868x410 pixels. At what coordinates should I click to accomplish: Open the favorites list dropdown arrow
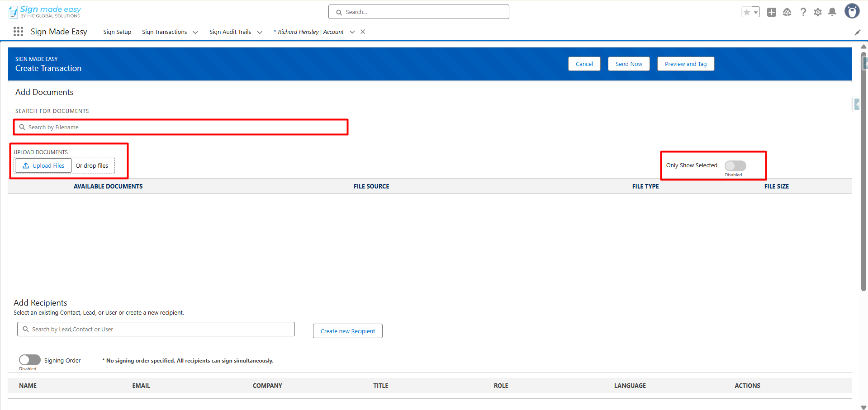click(756, 12)
